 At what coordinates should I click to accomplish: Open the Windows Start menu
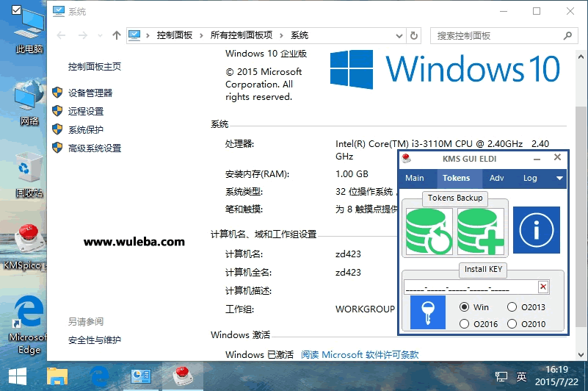tap(18, 376)
